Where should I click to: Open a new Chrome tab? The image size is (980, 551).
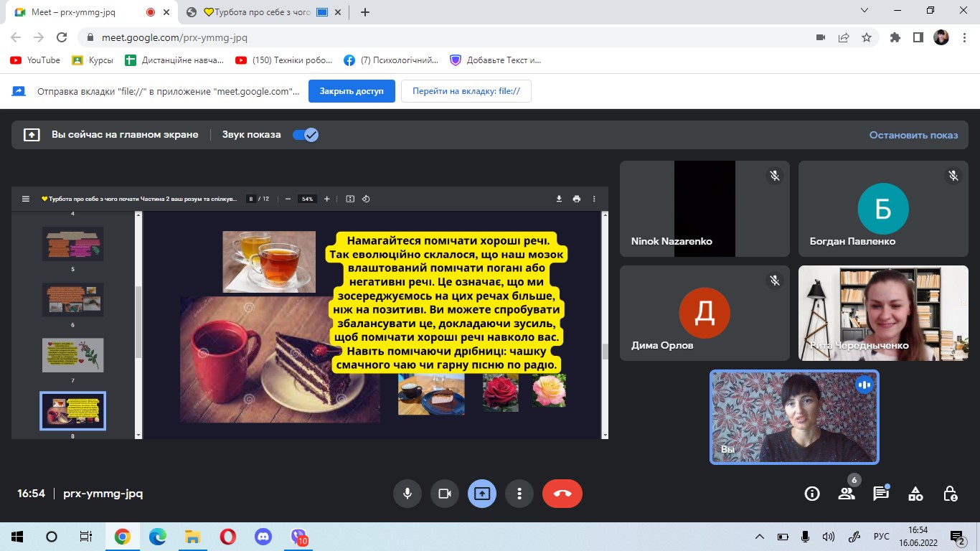tap(365, 12)
